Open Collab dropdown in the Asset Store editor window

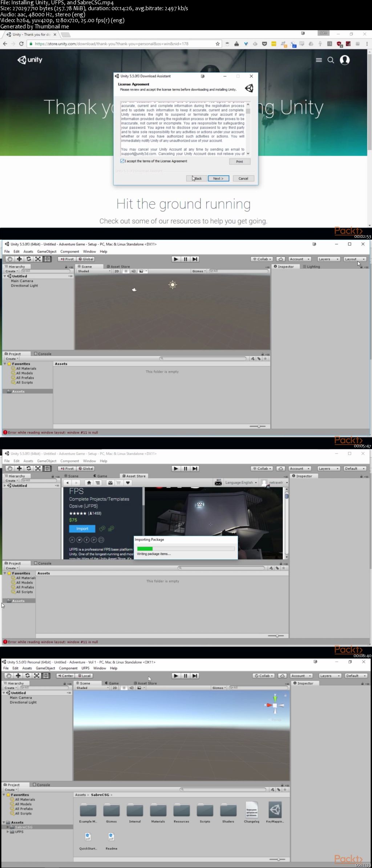tap(262, 469)
